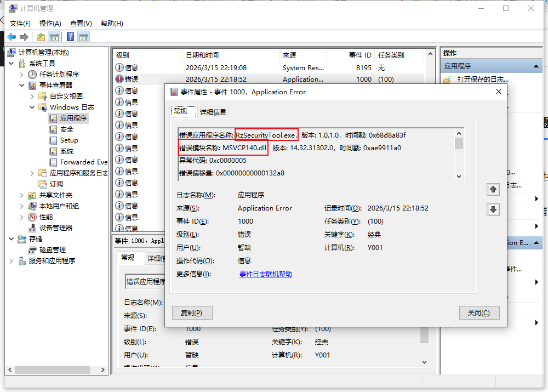Click the up-one-level folder toolbar icon

pos(41,37)
